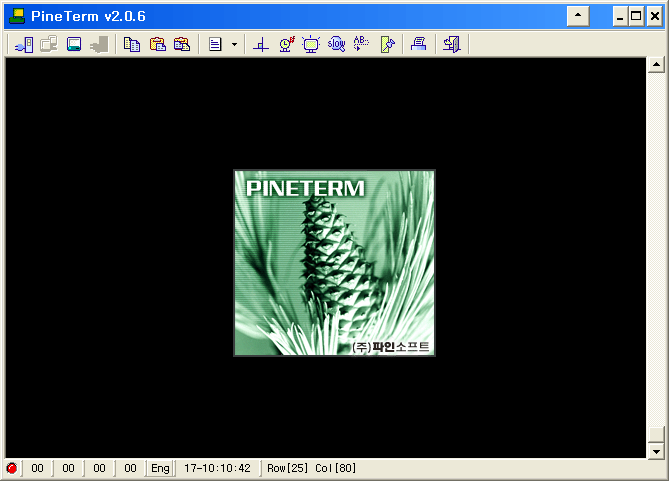Click the vertical scrollbar thumb
This screenshot has width=669, height=481.
click(656, 435)
